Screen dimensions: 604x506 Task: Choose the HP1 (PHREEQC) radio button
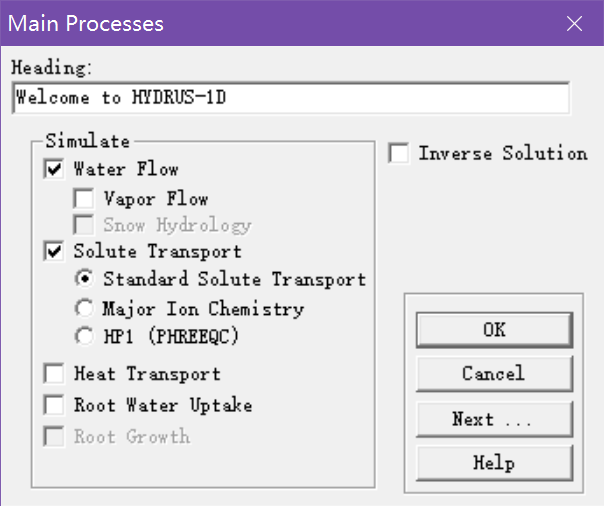tap(84, 337)
